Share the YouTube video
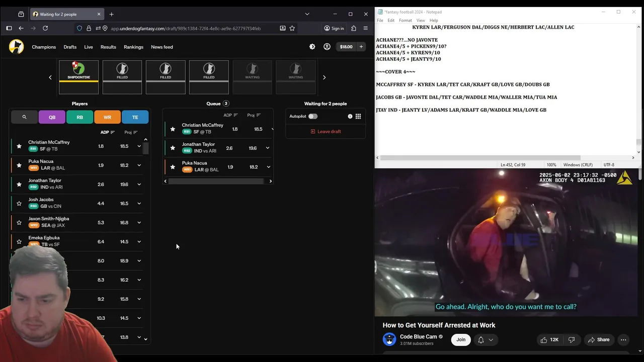644x362 pixels. 598,340
